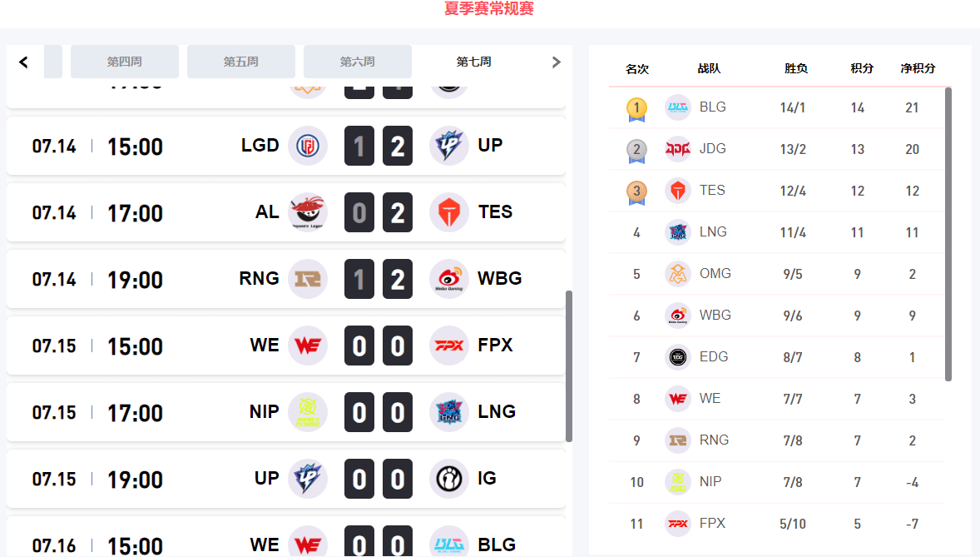Screen dimensions: 980x557
Task: Switch to the 第四周 tab
Action: click(x=125, y=62)
